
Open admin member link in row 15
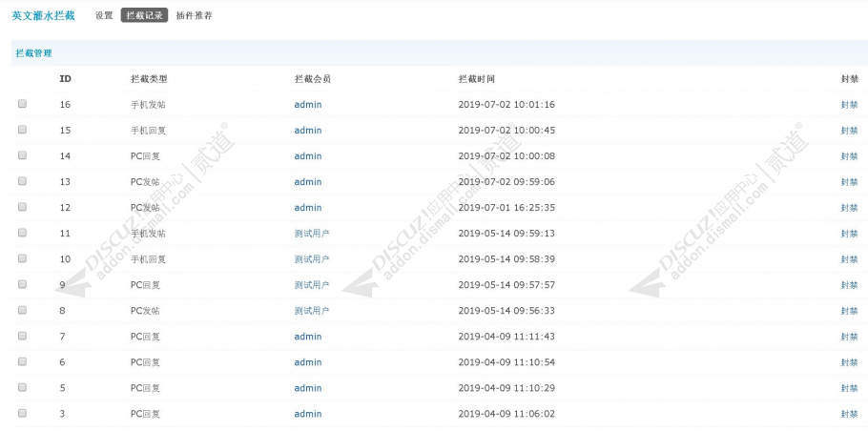coord(308,131)
